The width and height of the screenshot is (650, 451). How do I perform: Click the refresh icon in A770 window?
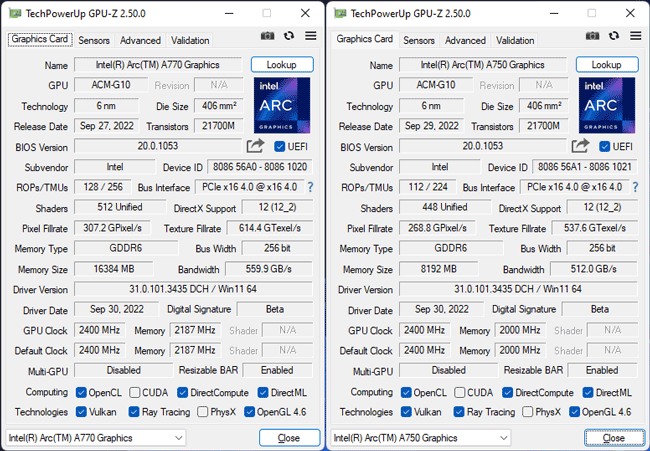pos(289,36)
